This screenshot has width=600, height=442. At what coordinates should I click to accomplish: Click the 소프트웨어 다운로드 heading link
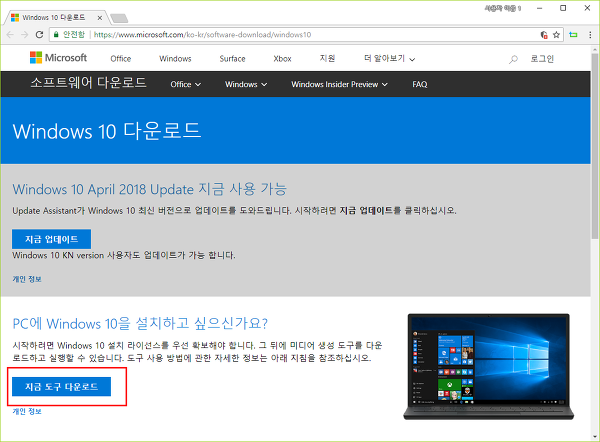pos(88,83)
